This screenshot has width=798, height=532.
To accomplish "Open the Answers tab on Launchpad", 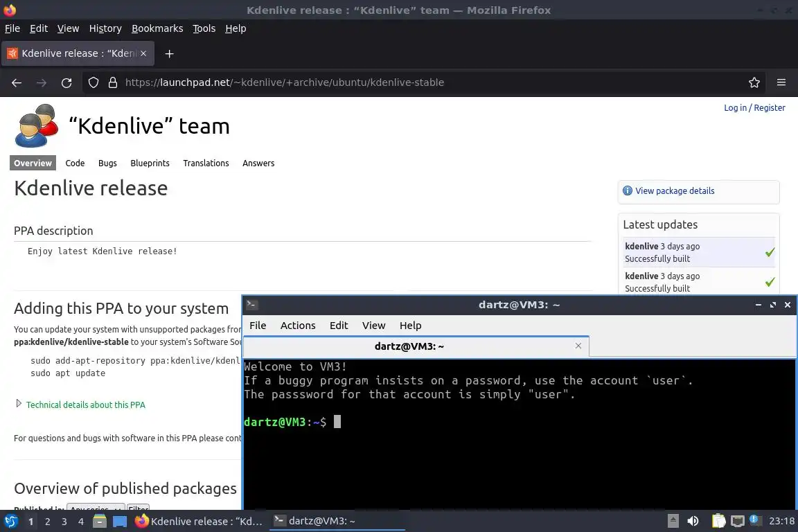I will [x=258, y=163].
